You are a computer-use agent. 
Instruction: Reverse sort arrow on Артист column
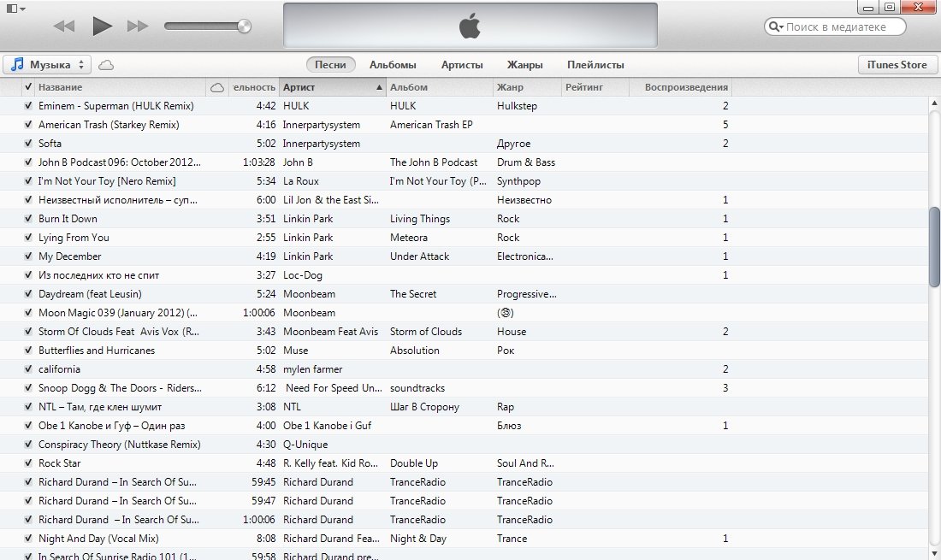(379, 87)
